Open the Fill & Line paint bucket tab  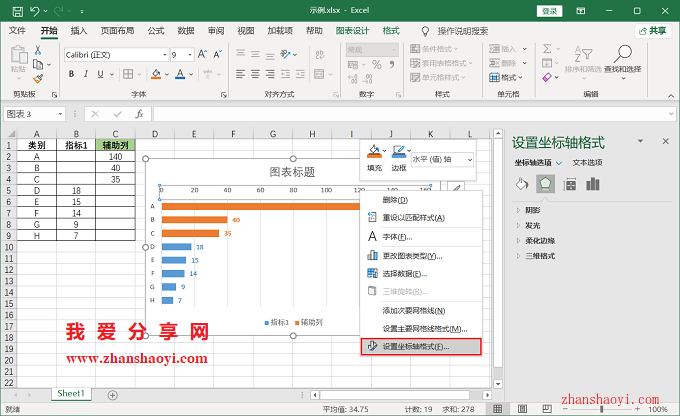[522, 184]
